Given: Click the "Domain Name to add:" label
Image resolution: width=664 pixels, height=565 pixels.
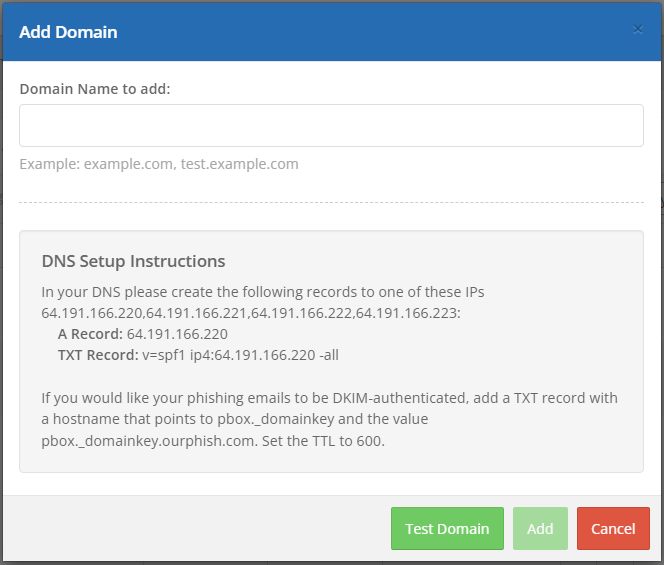Looking at the screenshot, I should pyautogui.click(x=95, y=89).
